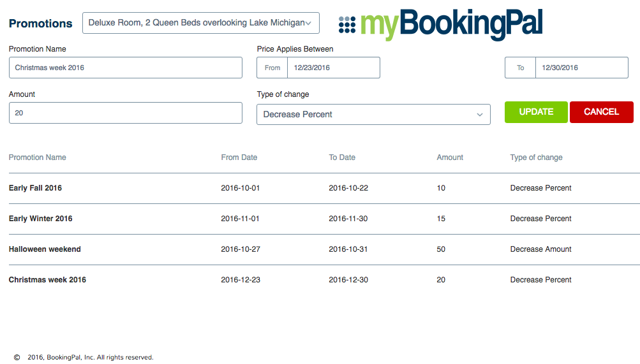Click the Type of change column header
The height and width of the screenshot is (364, 640).
pos(536,157)
